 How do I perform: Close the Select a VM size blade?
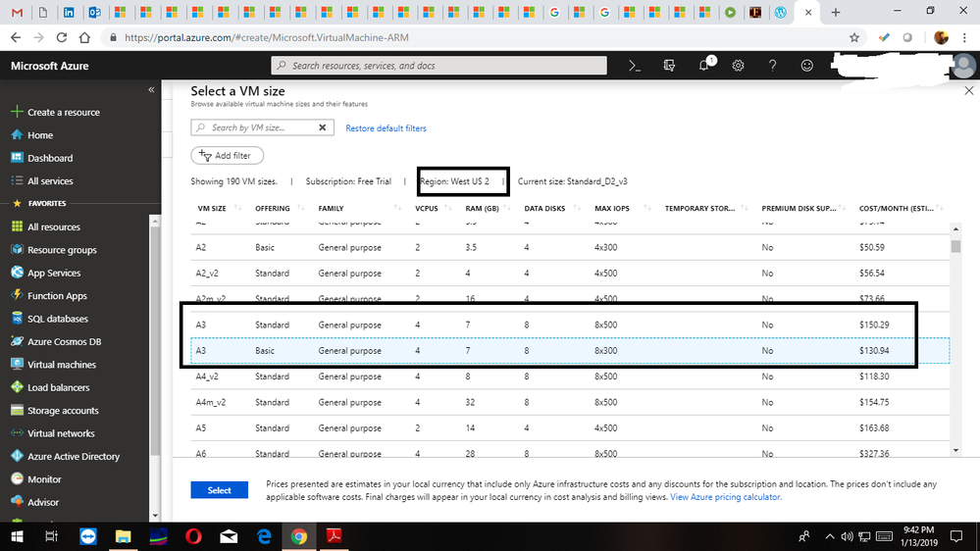pyautogui.click(x=969, y=90)
